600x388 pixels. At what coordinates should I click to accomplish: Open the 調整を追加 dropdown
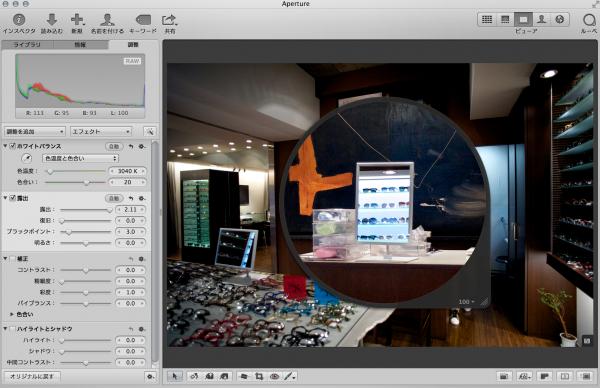click(34, 131)
